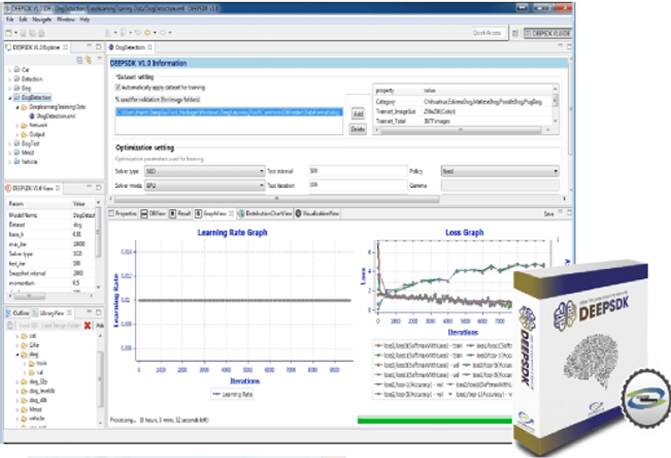This screenshot has width=671, height=458.
Task: Click the Category row in property table
Action: (x=463, y=102)
